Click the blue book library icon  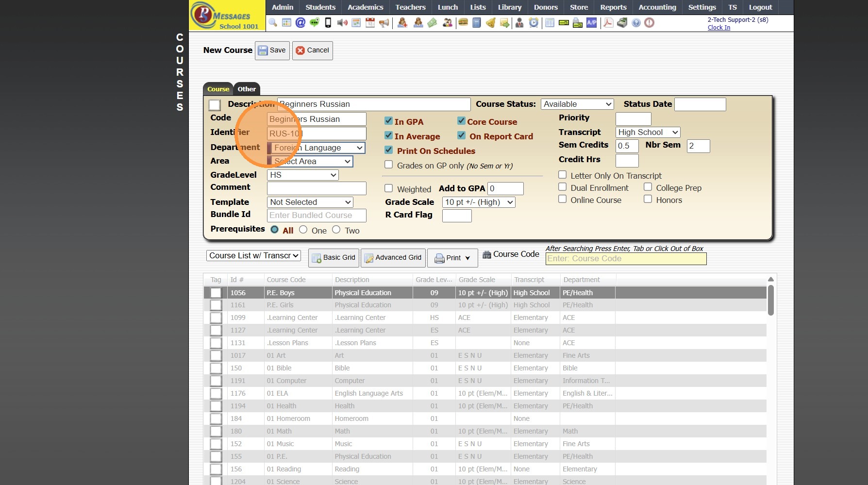(x=477, y=23)
